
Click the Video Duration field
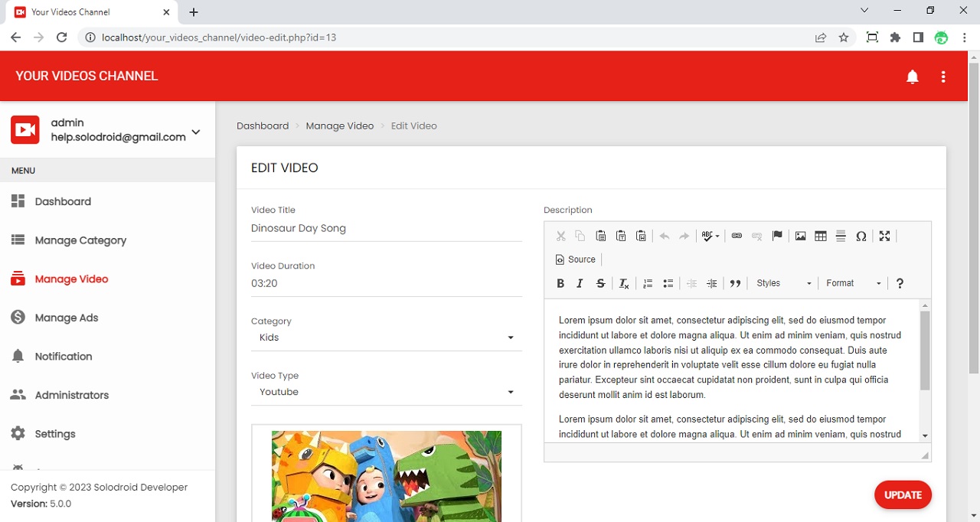tap(387, 283)
